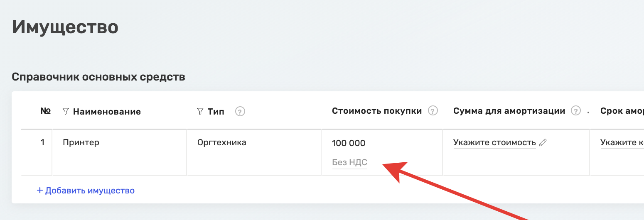Viewport: 644px width, 220px height.
Task: Click Сумма для амортизации column header
Action: coord(509,111)
